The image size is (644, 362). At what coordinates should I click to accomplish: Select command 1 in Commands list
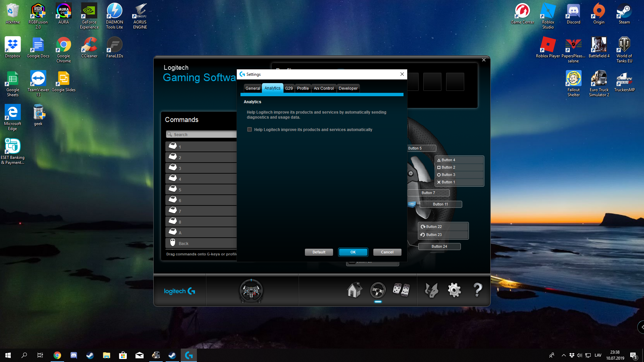(201, 146)
